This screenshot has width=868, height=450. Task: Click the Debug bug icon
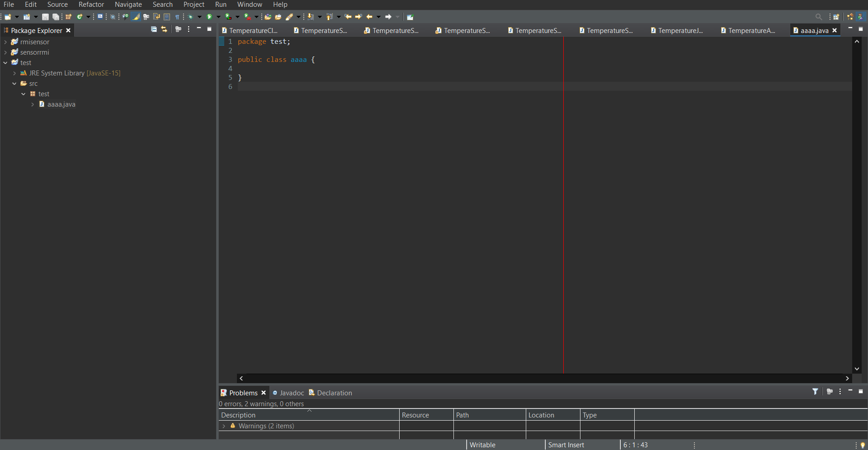click(x=190, y=17)
